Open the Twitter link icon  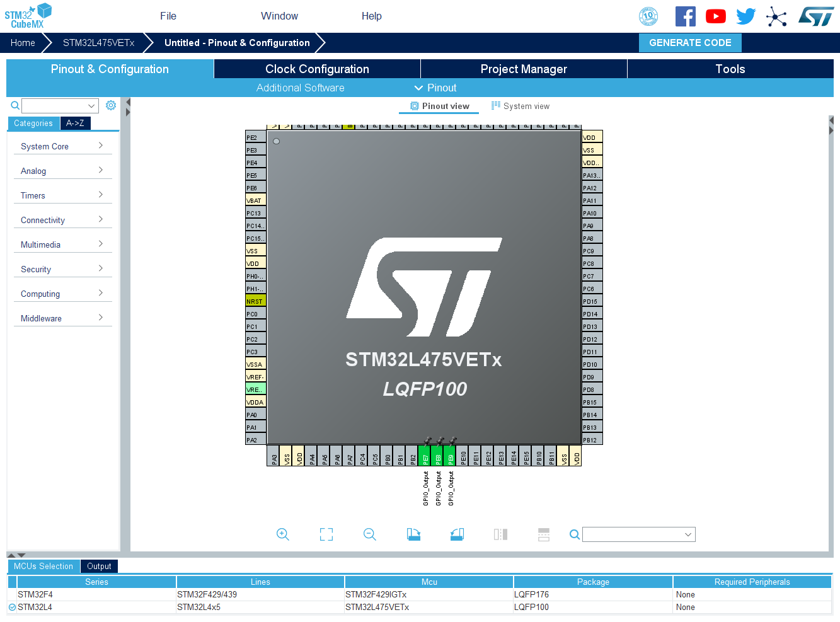coord(746,16)
